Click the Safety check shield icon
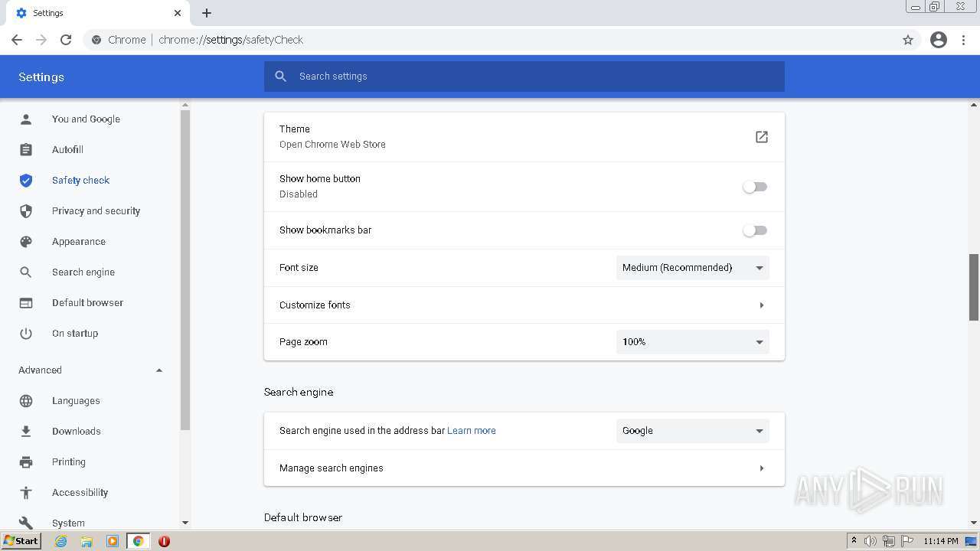Viewport: 980px width, 551px height. (26, 181)
